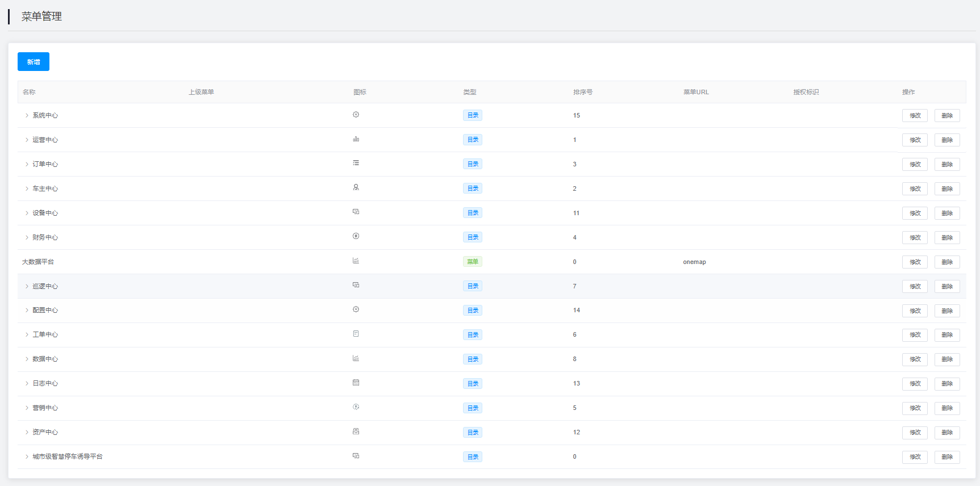Click 删除 for 大数据平台 row
This screenshot has width=980, height=486.
(x=947, y=262)
